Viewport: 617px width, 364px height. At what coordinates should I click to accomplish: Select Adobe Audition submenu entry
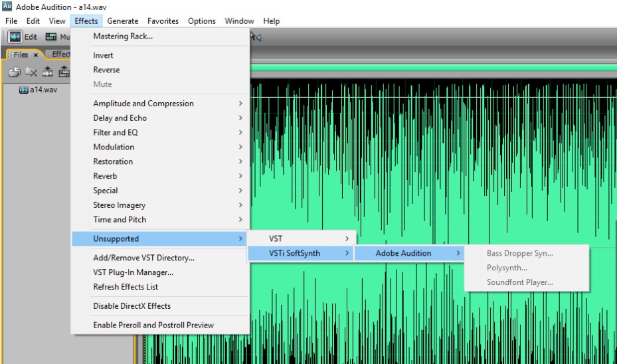[x=409, y=253]
